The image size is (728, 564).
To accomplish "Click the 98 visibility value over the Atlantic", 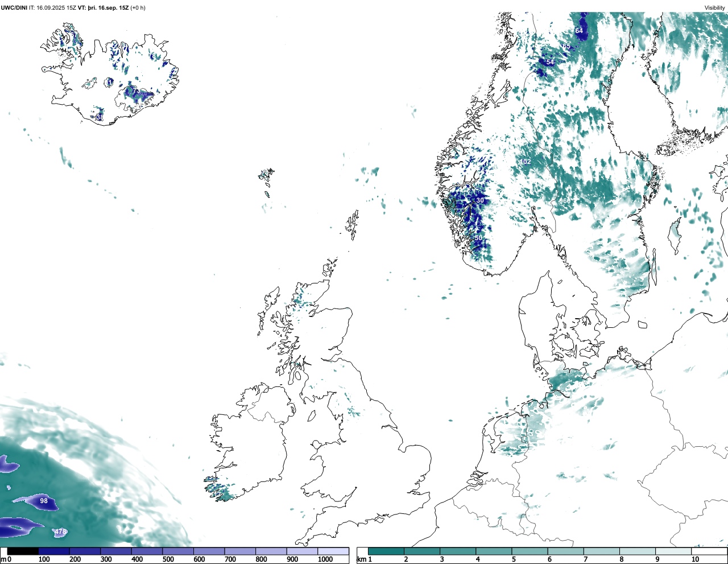I will [x=44, y=501].
